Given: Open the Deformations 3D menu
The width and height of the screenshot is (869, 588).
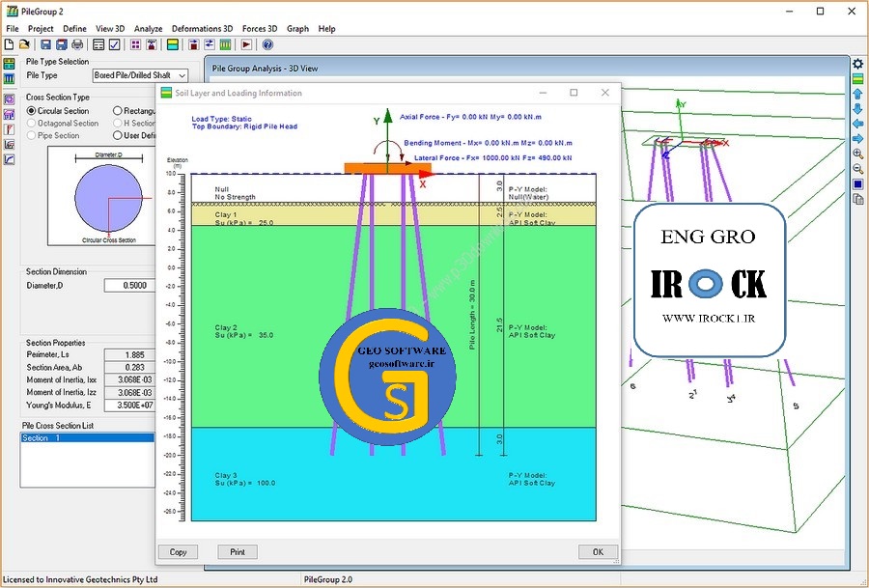Looking at the screenshot, I should (x=201, y=29).
